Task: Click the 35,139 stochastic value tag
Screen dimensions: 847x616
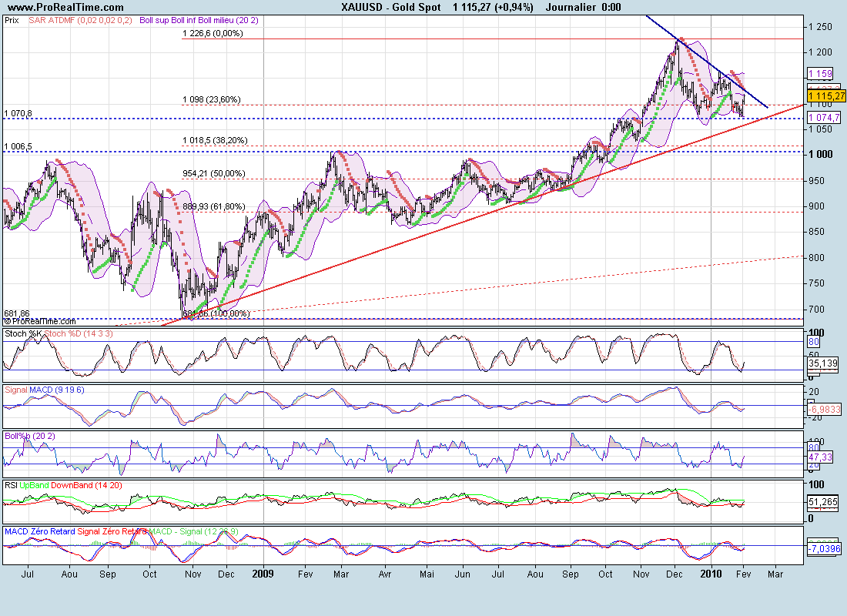Action: (x=823, y=363)
